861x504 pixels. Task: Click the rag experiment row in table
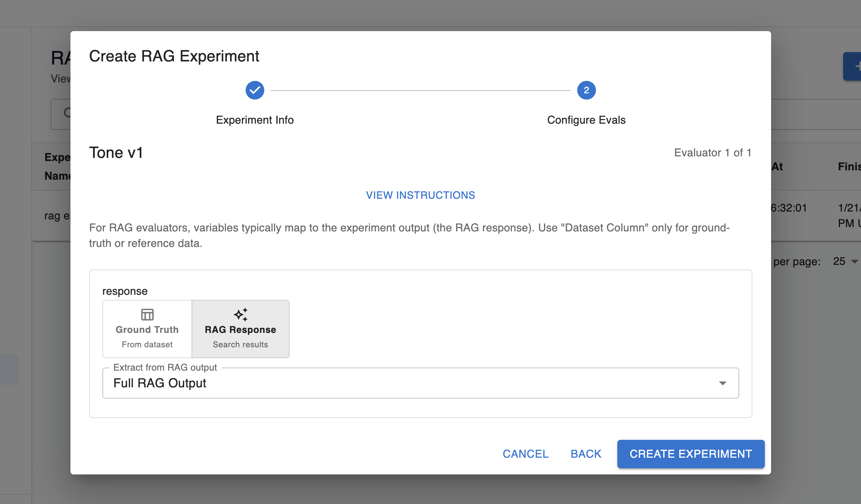click(56, 216)
